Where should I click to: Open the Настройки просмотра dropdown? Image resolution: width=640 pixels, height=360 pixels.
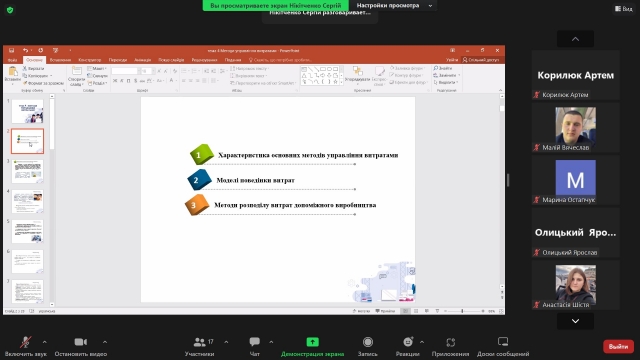(x=394, y=5)
